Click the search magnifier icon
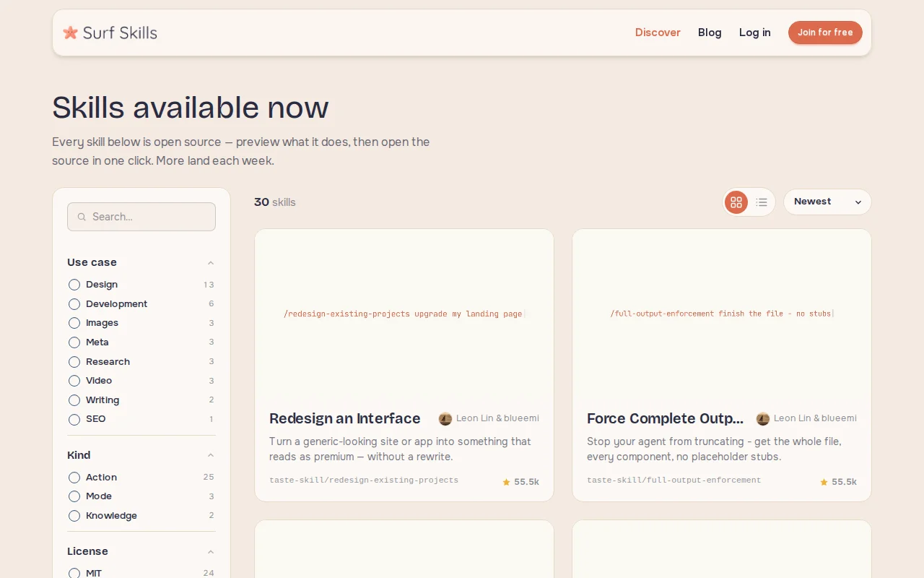Screen dimensions: 924x578 point(82,217)
